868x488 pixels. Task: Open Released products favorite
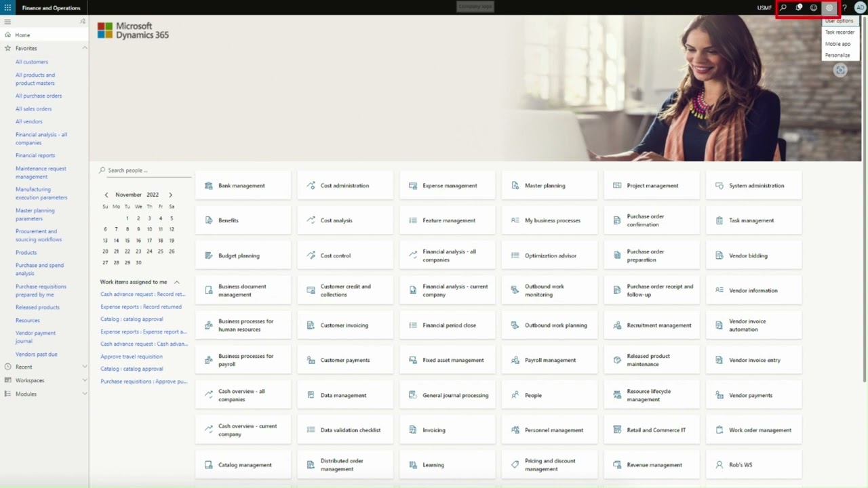[x=37, y=307]
